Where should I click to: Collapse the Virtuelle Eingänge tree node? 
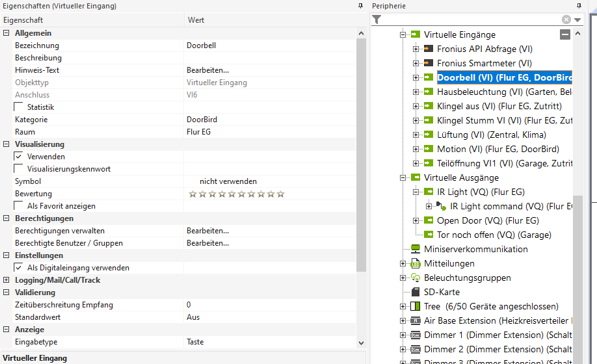click(403, 34)
